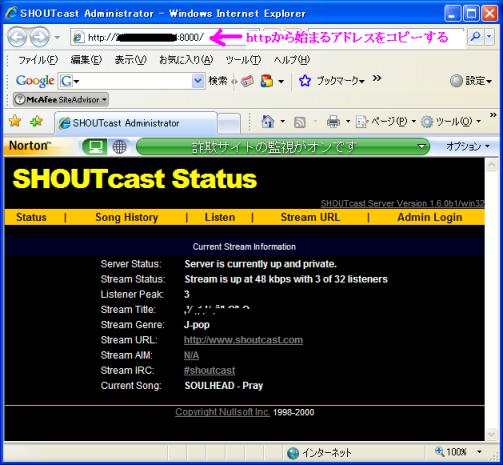503x465 pixels.
Task: Click the scrollbar up arrow
Action: (x=491, y=165)
